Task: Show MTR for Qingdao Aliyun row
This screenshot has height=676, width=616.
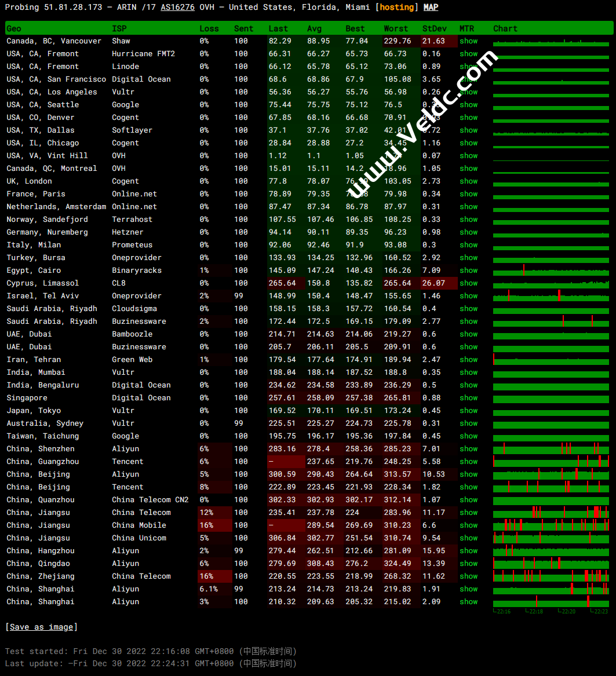Action: click(x=468, y=564)
